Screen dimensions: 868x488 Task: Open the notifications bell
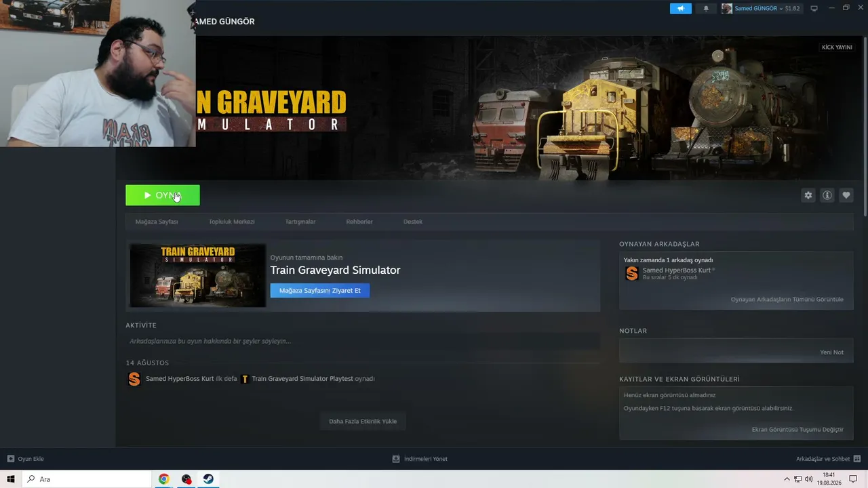click(x=706, y=9)
